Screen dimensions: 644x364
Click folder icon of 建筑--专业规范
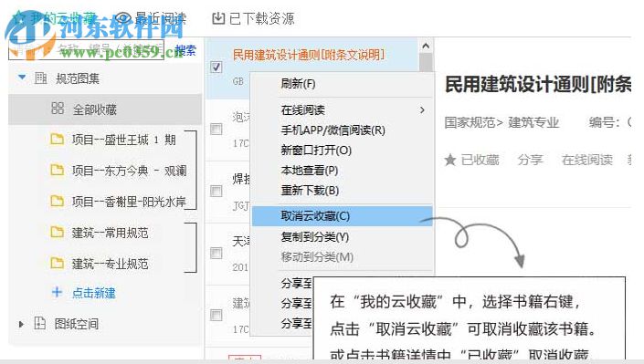click(57, 263)
